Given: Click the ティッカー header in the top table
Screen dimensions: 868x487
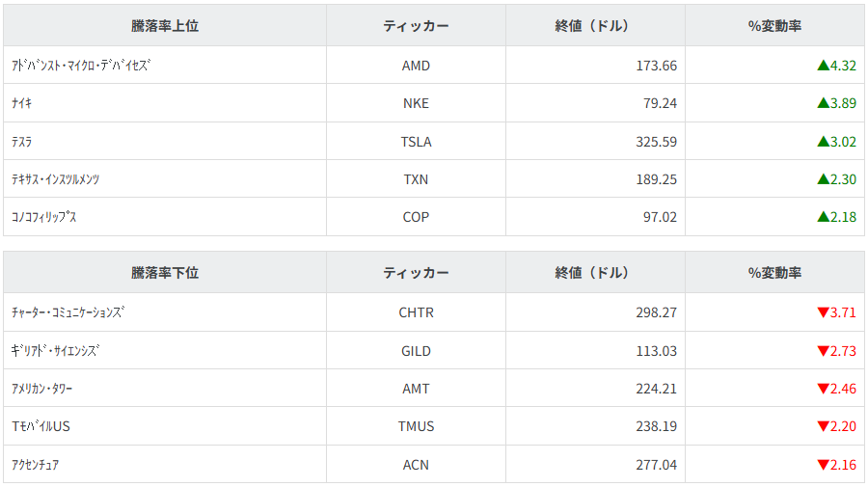Looking at the screenshot, I should coord(416,26).
